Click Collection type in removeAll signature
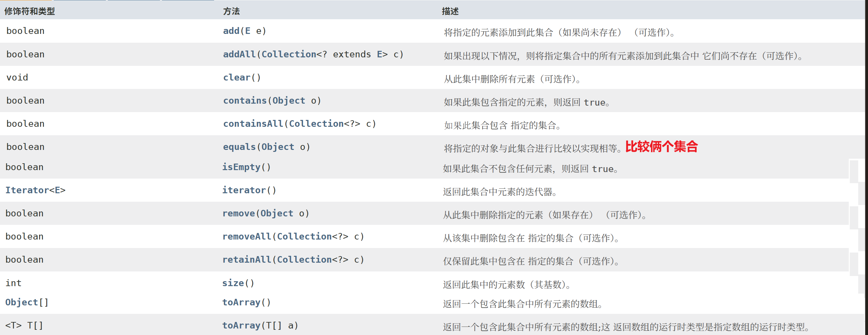Screen dimensions: 868x335 [x=304, y=237]
